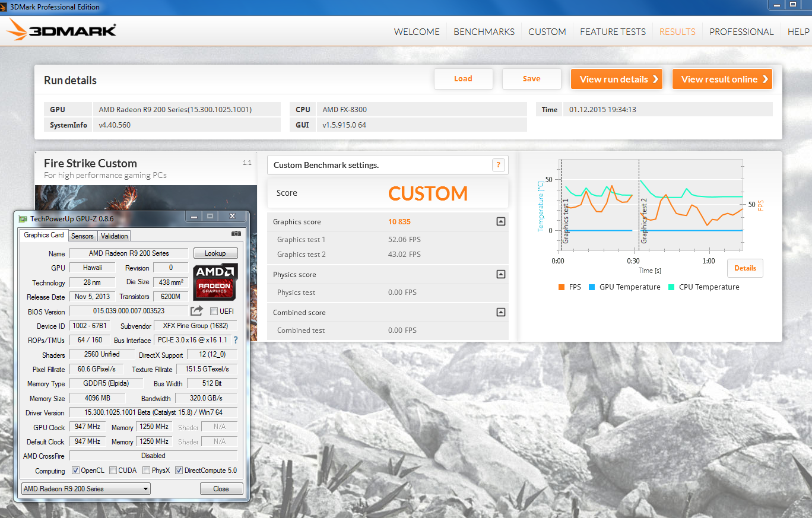Click the Lookup button in GPU-Z
Image resolution: width=812 pixels, height=518 pixels.
[x=215, y=253]
